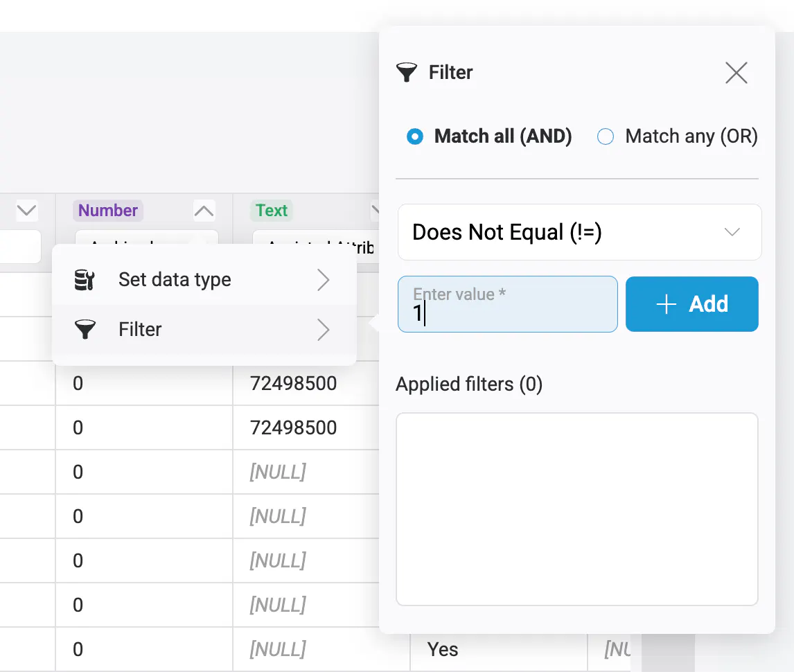Open the Set data type submenu
This screenshot has height=672, width=794.
[x=175, y=280]
